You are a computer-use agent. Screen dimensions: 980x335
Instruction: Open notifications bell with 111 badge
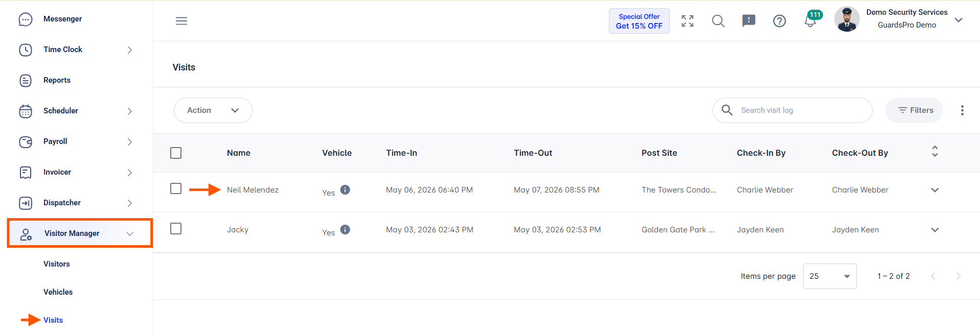(811, 19)
